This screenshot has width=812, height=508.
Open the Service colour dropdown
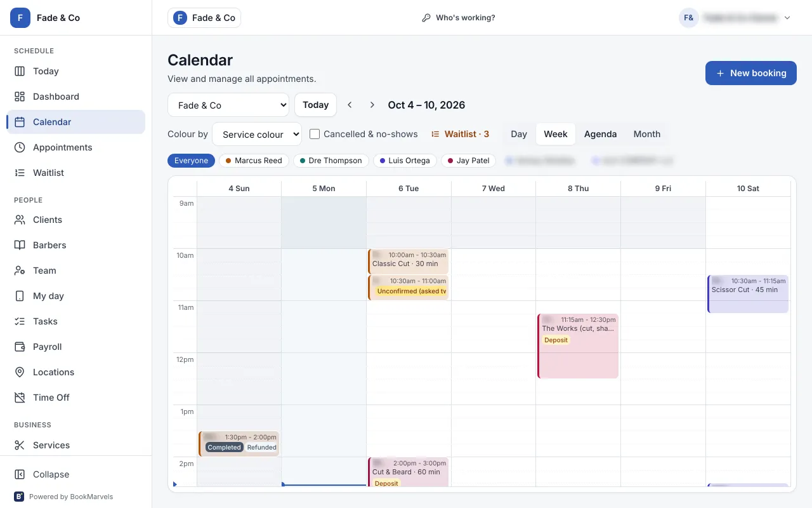click(257, 134)
